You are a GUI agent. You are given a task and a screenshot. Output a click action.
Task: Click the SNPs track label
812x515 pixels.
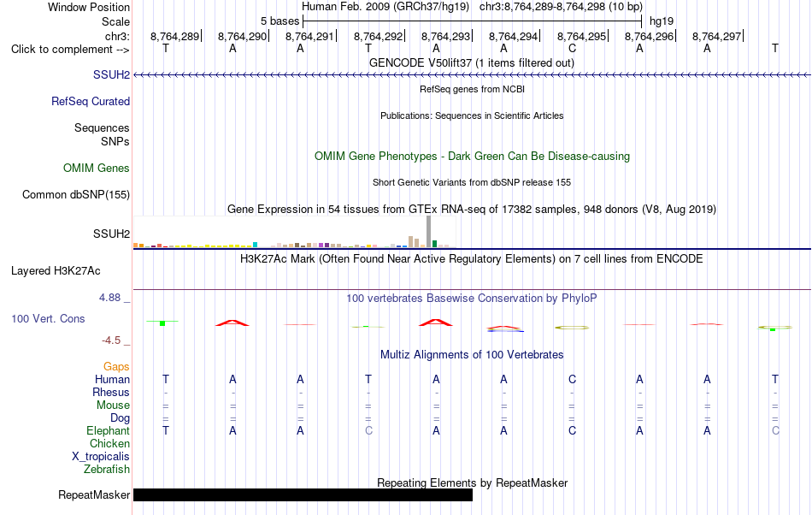click(115, 142)
